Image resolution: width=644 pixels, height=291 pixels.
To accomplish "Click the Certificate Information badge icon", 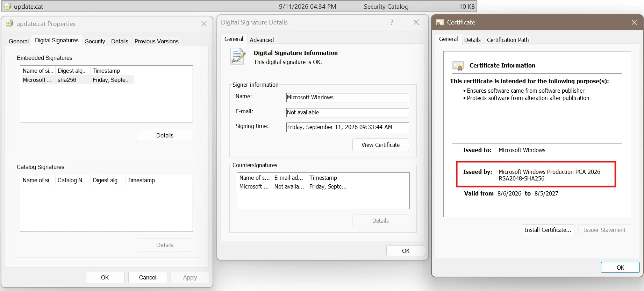I will (x=458, y=65).
